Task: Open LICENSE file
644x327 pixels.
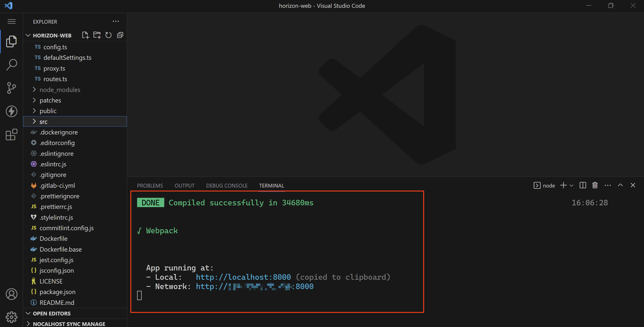Action: pyautogui.click(x=75, y=281)
